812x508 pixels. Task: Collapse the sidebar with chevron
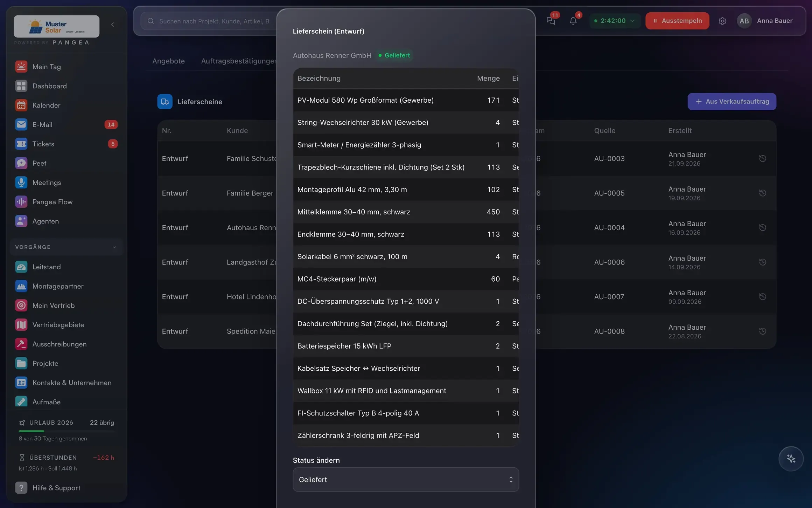(x=112, y=25)
